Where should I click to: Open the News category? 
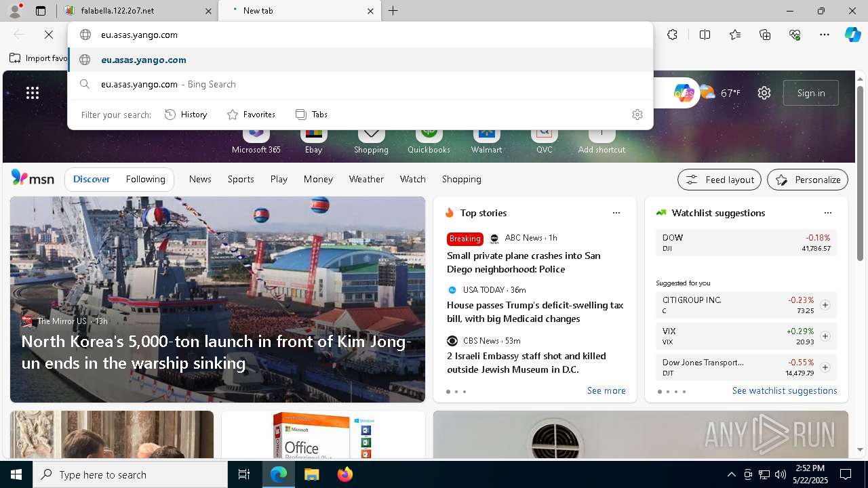[x=200, y=179]
